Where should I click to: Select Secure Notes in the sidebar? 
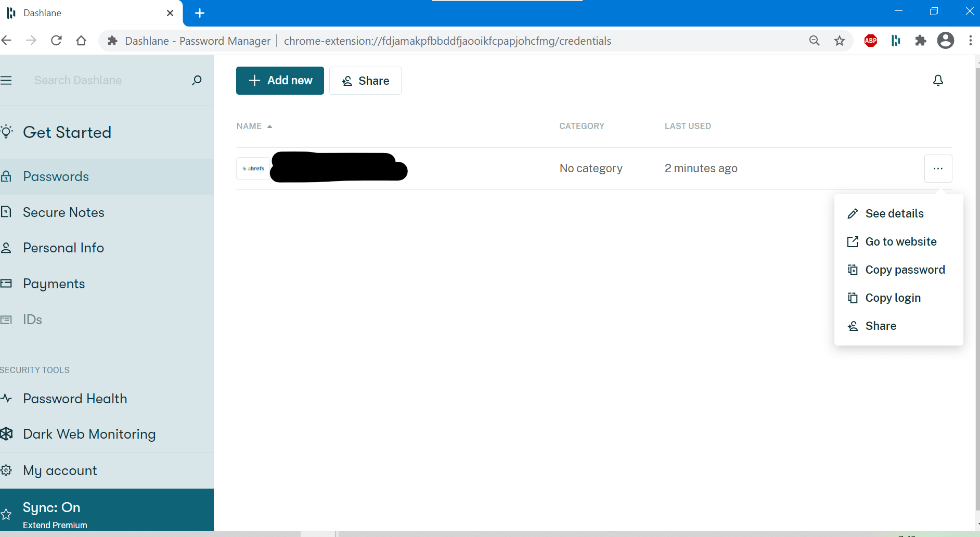pos(63,212)
